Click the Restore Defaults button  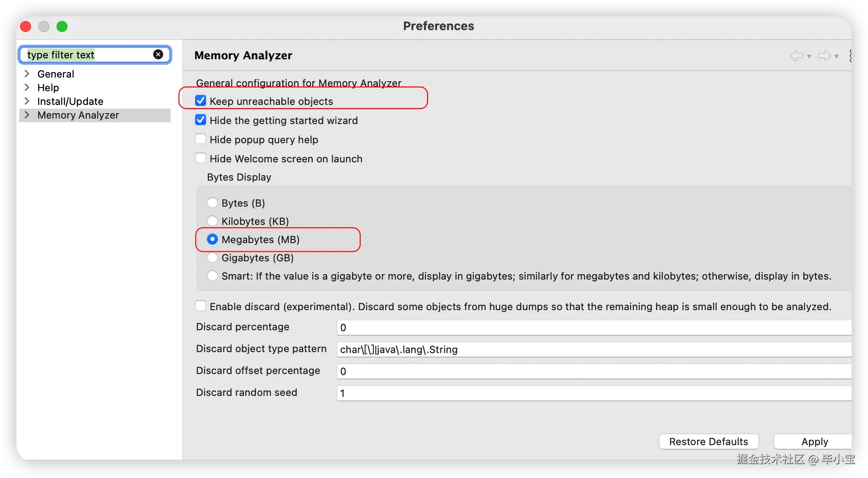[708, 442]
